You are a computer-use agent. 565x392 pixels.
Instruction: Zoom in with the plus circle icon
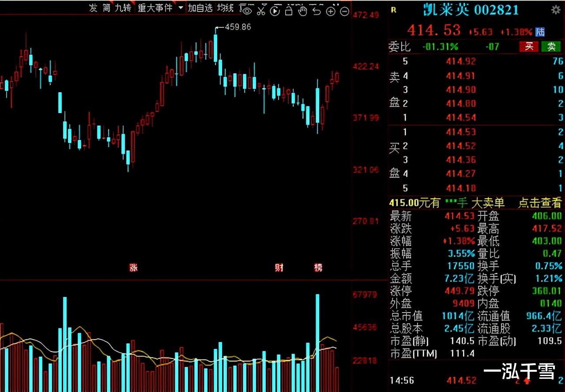pyautogui.click(x=331, y=11)
